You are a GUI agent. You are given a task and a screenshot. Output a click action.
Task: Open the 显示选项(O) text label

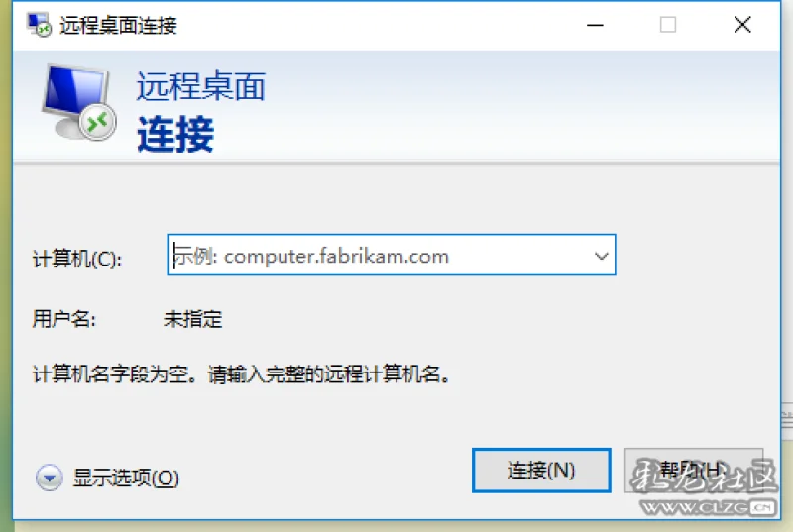pyautogui.click(x=126, y=478)
